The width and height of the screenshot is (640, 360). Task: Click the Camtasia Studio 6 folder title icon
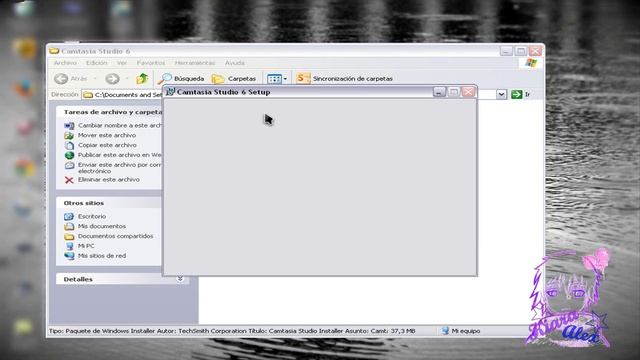[x=54, y=51]
